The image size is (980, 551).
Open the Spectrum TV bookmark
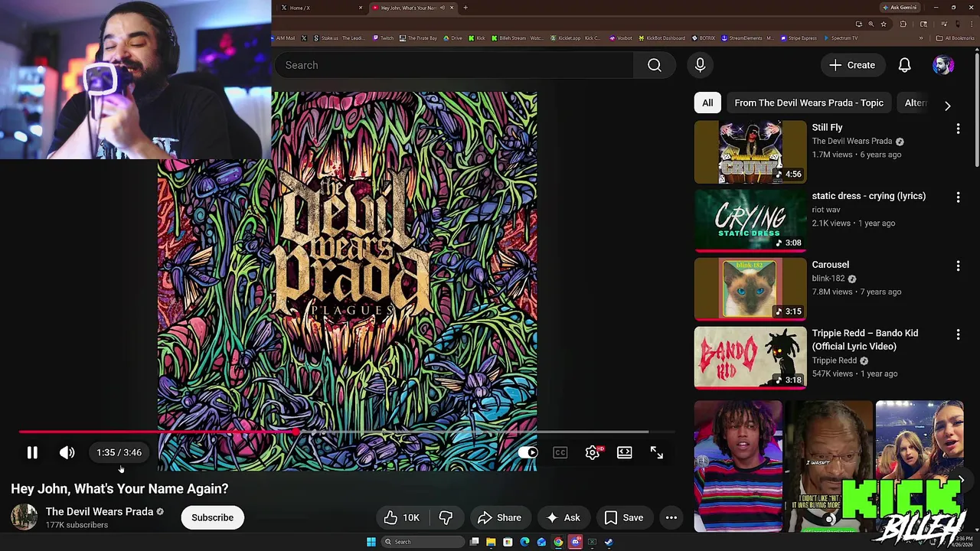pyautogui.click(x=840, y=37)
